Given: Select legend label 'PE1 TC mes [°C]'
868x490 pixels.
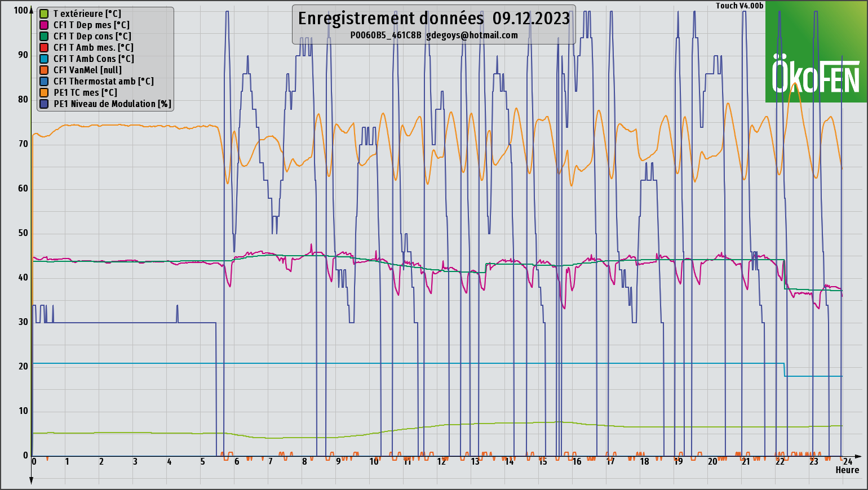Looking at the screenshot, I should click(85, 92).
